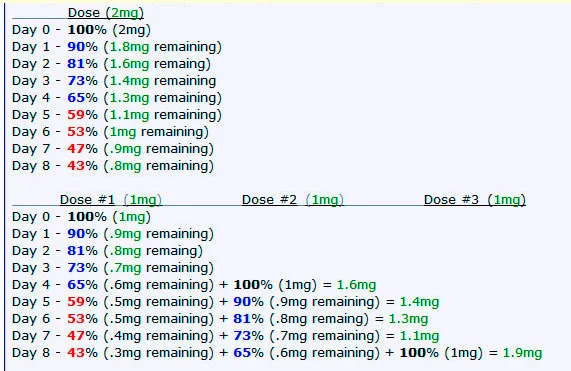This screenshot has height=371, width=571.
Task: Click the 'Dose (2mg)' header text
Action: 106,13
